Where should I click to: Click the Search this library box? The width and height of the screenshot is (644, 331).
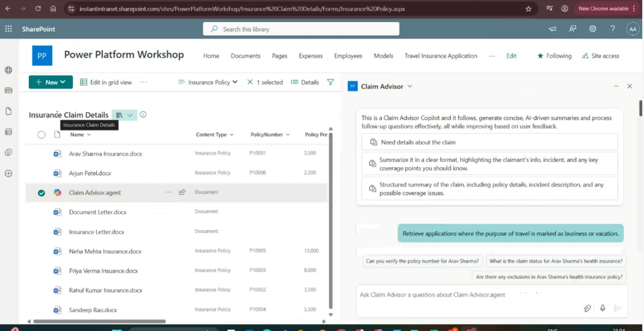tap(301, 29)
